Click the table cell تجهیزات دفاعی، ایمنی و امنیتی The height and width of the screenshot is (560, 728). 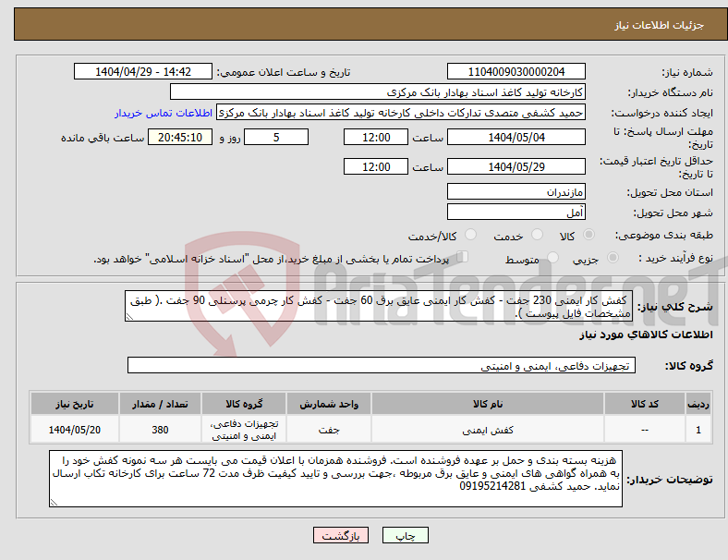(x=244, y=430)
